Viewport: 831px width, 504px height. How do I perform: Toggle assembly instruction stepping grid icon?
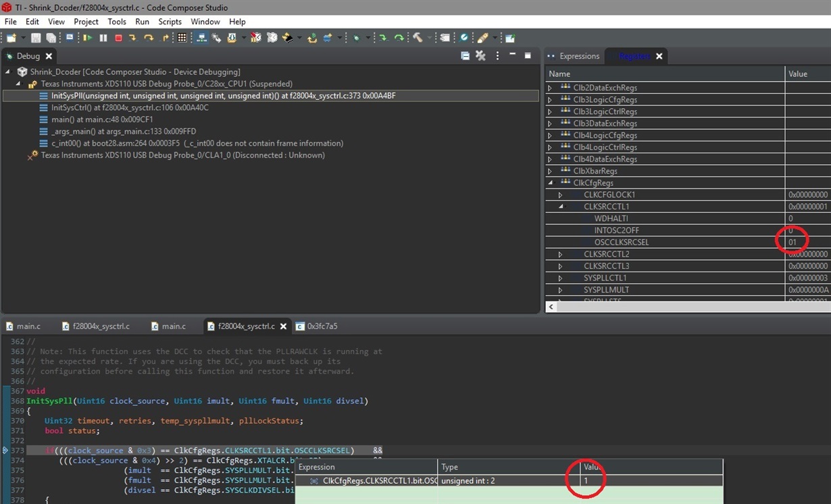pyautogui.click(x=182, y=38)
